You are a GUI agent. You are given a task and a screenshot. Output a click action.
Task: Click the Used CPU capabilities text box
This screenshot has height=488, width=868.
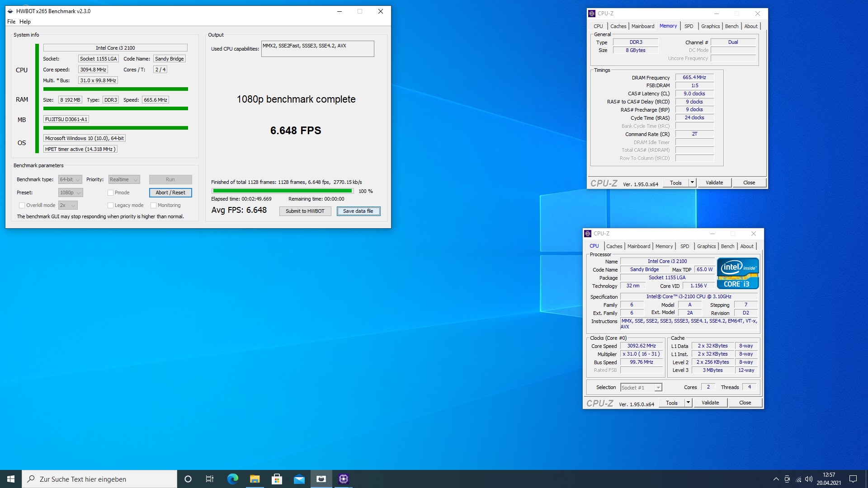317,49
